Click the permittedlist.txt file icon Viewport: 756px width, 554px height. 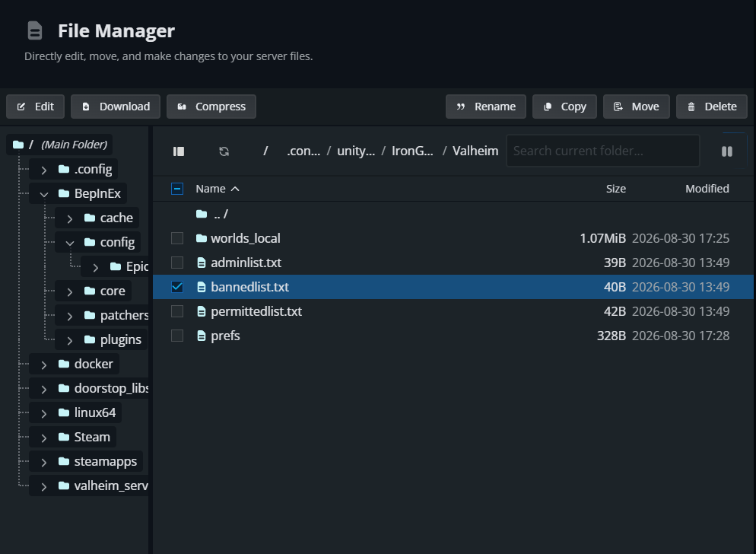[x=202, y=311]
